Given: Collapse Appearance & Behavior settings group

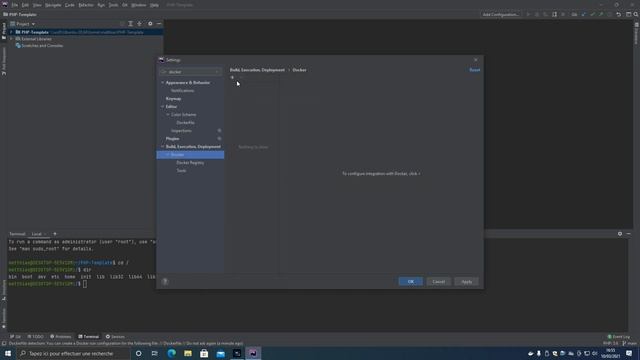Looking at the screenshot, I should coord(162,82).
